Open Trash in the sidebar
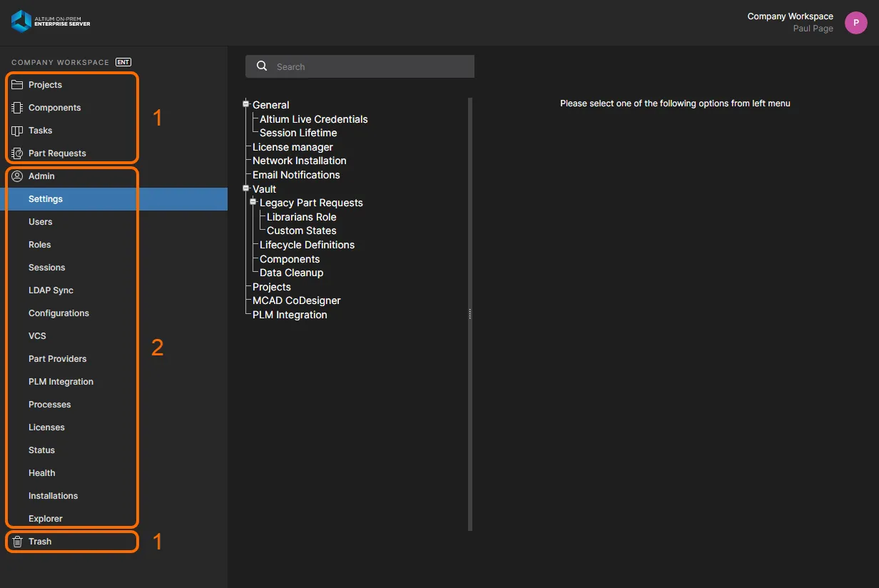The image size is (879, 588). tap(40, 542)
